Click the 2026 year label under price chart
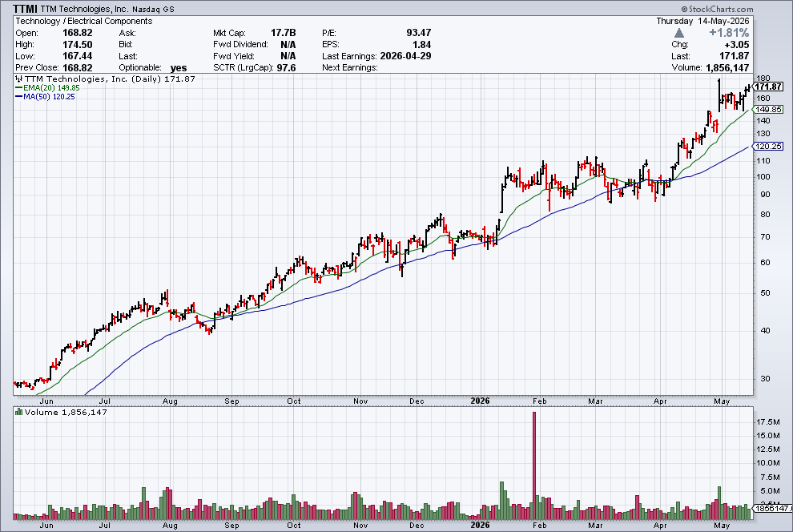Screen dimensions: 793x532 tap(480, 401)
